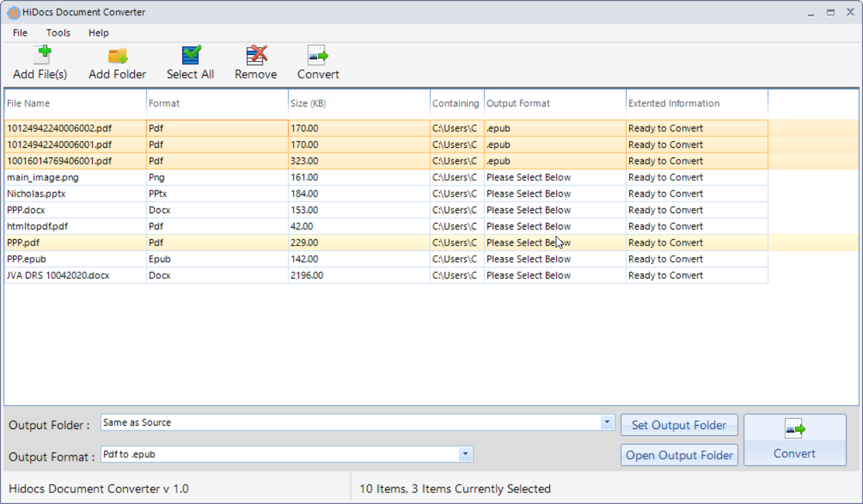
Task: Open the Tools menu
Action: point(58,32)
